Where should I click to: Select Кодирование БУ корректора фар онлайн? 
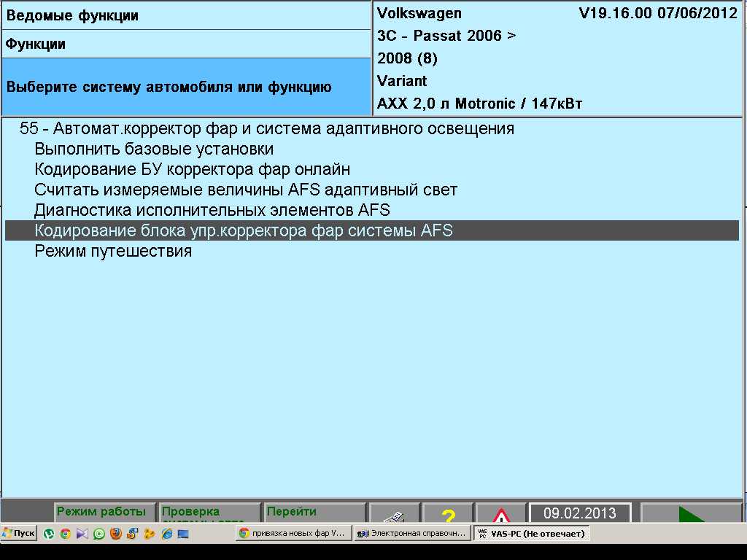tap(371, 169)
